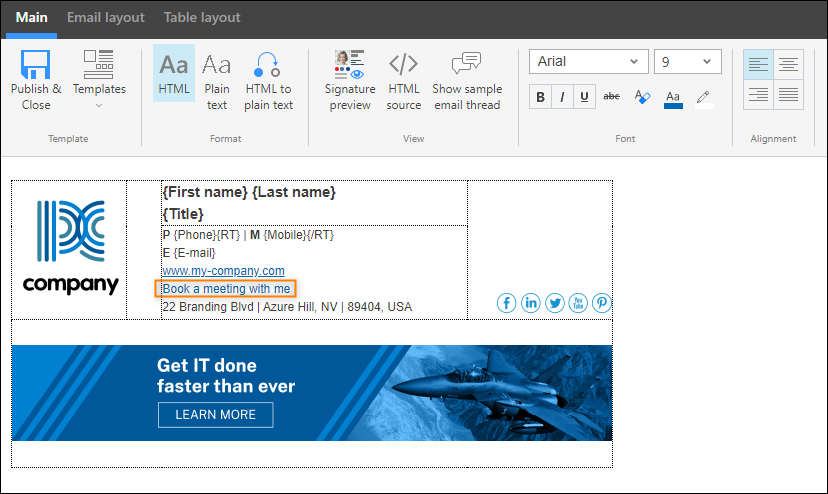Toggle italic formatting
This screenshot has height=494, width=828.
pos(562,97)
